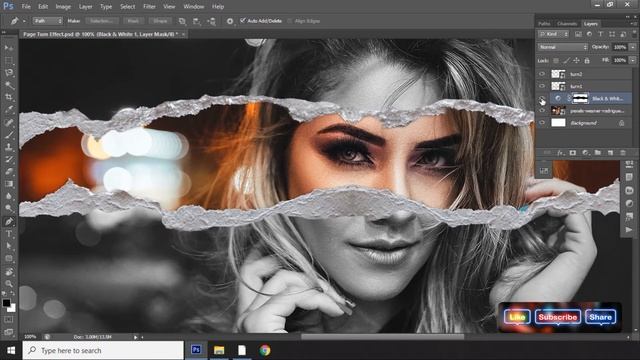Click the Mask button in options bar
The image size is (640, 360).
[133, 21]
